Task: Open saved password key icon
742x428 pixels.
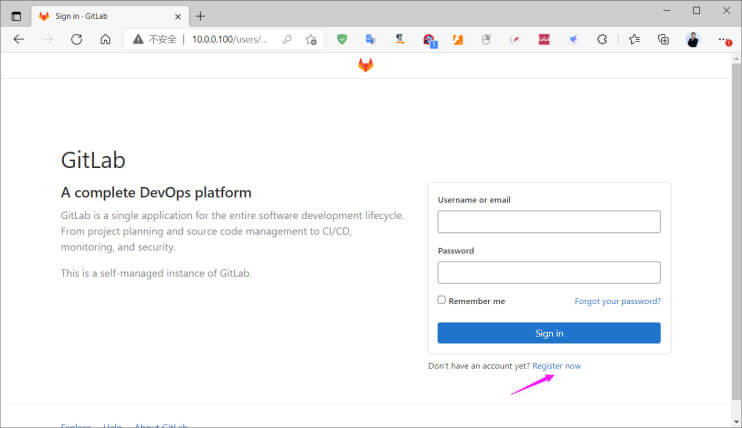Action: pos(287,40)
